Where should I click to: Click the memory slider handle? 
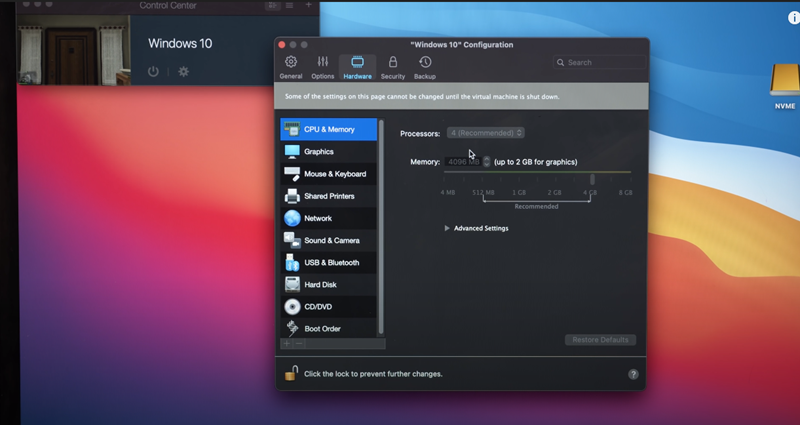tap(592, 179)
